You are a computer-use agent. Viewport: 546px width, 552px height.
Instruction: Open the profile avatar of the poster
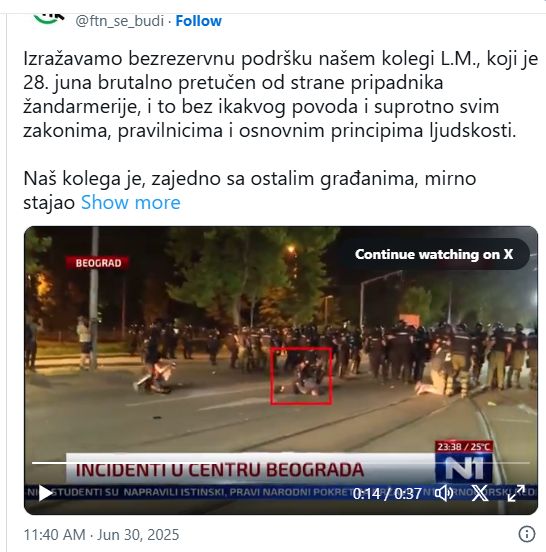coord(48,19)
